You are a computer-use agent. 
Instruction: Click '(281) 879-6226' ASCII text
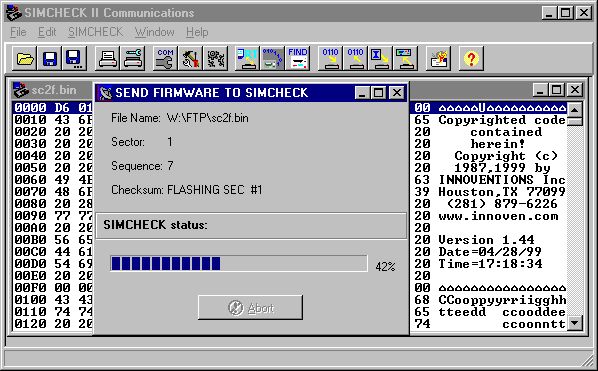[x=502, y=204]
